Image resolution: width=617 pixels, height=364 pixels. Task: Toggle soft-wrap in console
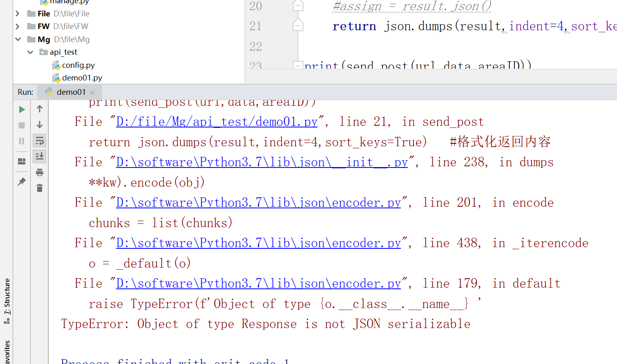click(39, 141)
